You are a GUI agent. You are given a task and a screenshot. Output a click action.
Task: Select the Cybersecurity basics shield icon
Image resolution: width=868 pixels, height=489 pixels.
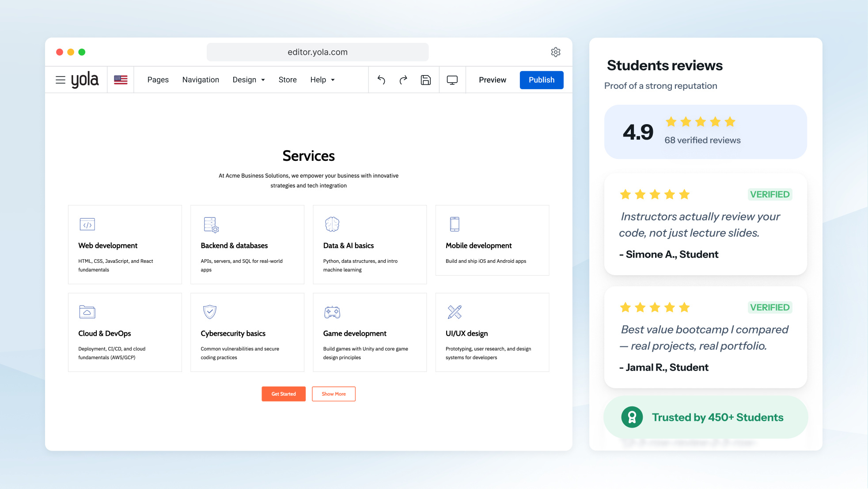(x=210, y=312)
